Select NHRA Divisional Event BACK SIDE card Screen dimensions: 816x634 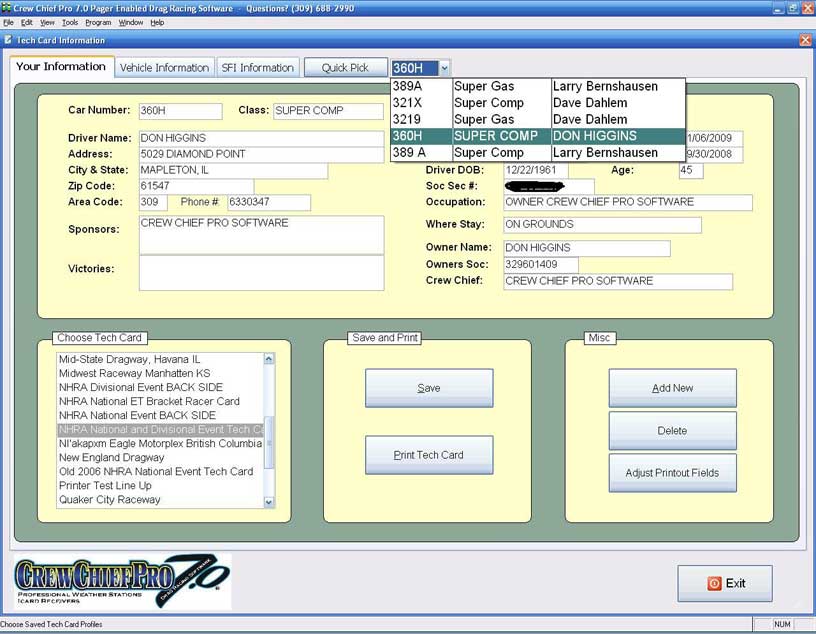coord(160,388)
